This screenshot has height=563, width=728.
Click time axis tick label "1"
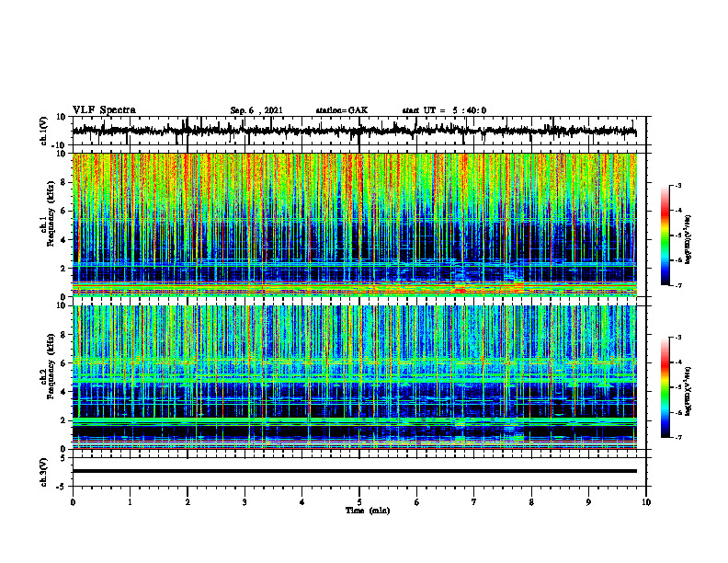(x=130, y=502)
